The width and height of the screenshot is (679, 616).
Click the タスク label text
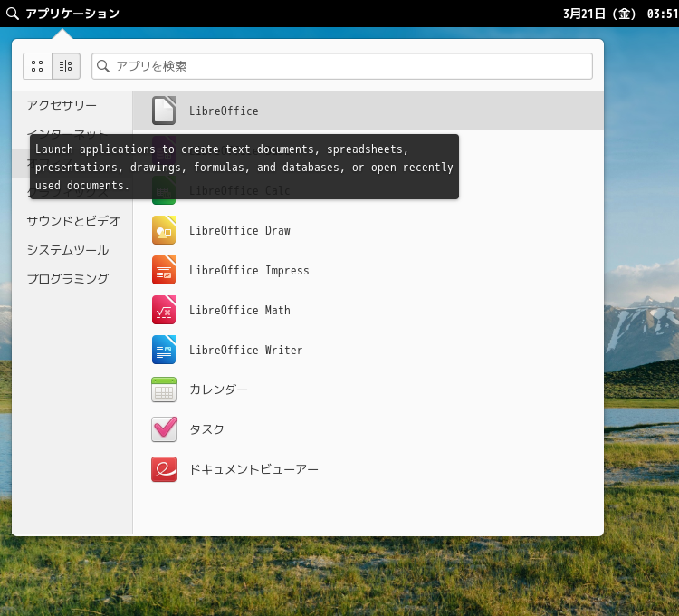coord(207,429)
